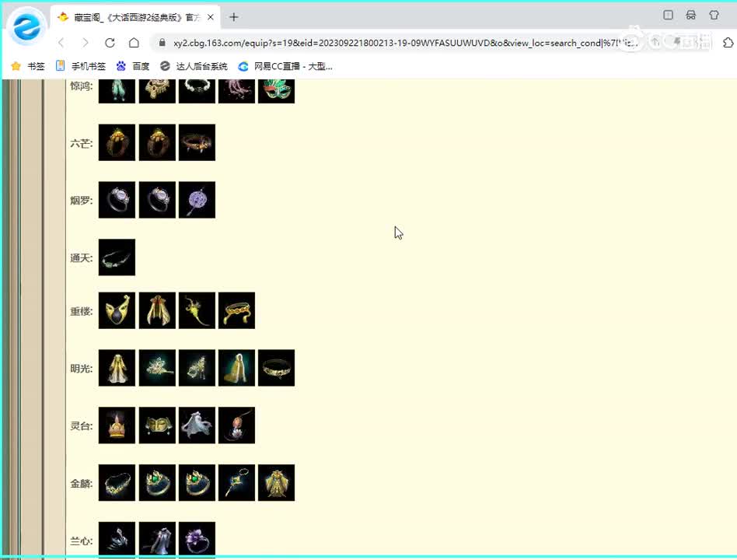Select the first silver ring in 烟罗 row
The image size is (737, 560).
pos(117,200)
